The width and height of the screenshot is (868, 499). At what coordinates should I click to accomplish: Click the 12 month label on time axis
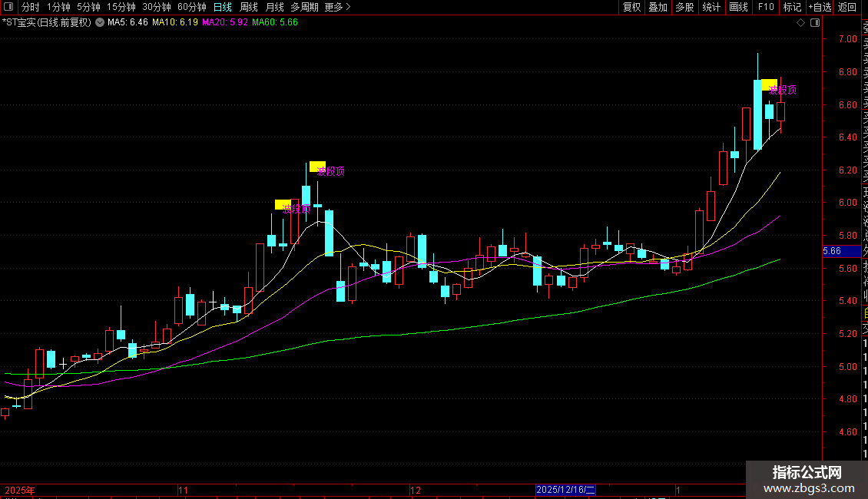(416, 490)
